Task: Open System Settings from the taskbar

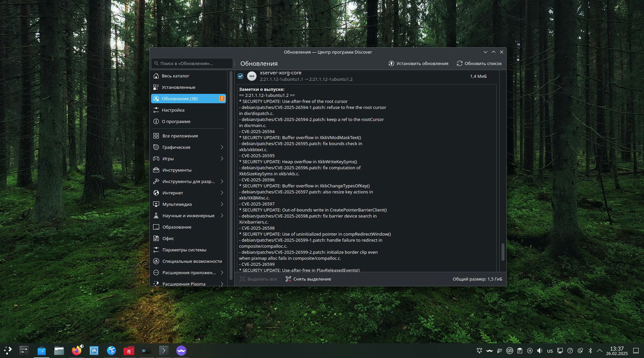Action: tap(24, 350)
